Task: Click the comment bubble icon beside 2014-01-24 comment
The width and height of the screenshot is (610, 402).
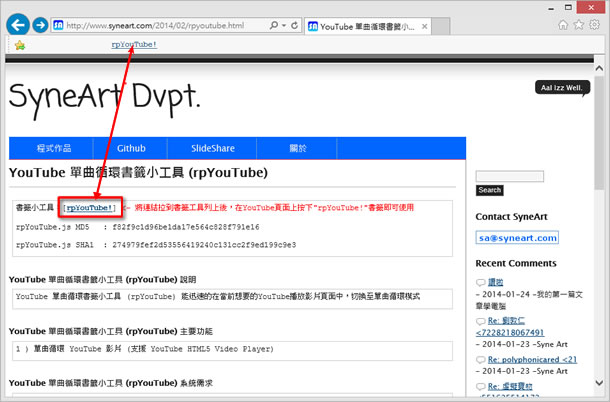Action: [x=481, y=282]
